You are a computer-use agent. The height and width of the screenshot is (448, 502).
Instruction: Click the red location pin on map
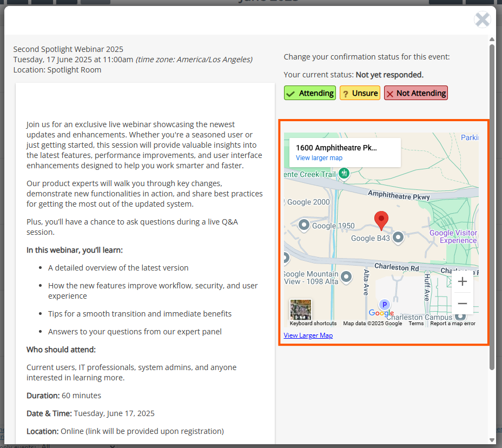pyautogui.click(x=381, y=220)
